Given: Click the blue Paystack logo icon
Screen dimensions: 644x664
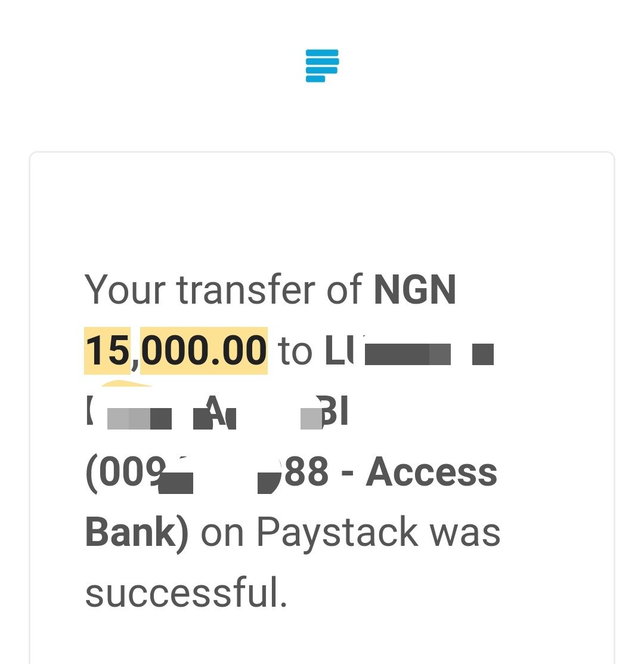Looking at the screenshot, I should tap(322, 66).
